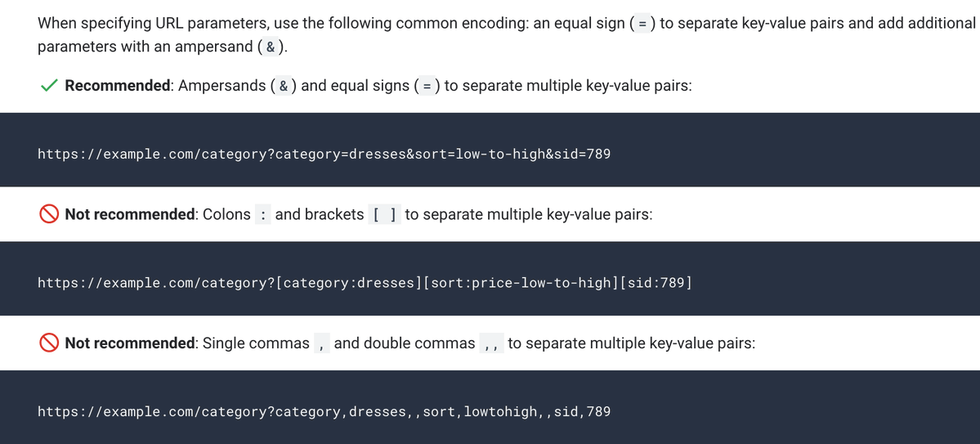Click the ampersand code chip in Recommended line
Viewport: 980px width, 444px height.
(284, 86)
